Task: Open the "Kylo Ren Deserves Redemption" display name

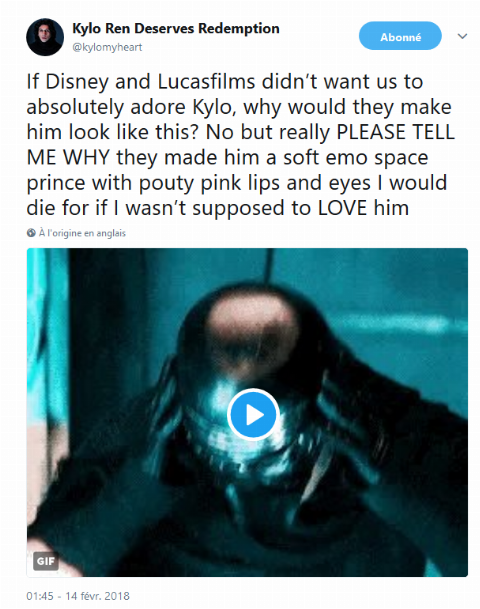Action: click(176, 28)
